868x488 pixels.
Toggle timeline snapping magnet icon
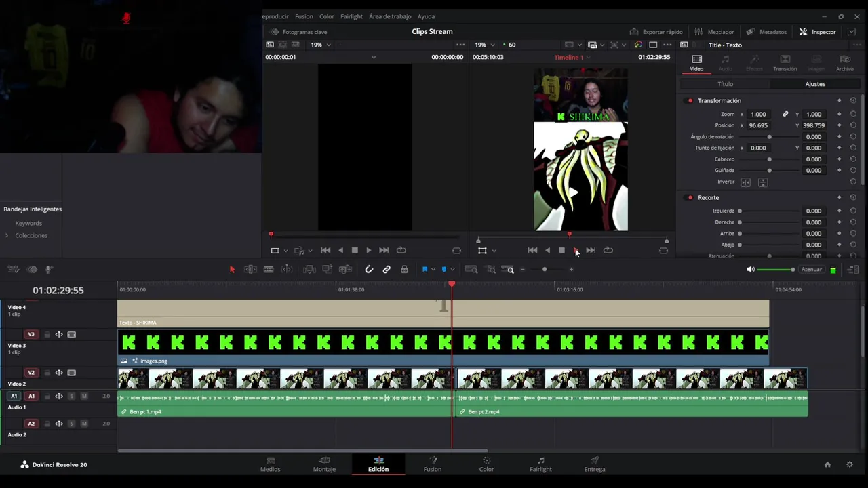(369, 270)
